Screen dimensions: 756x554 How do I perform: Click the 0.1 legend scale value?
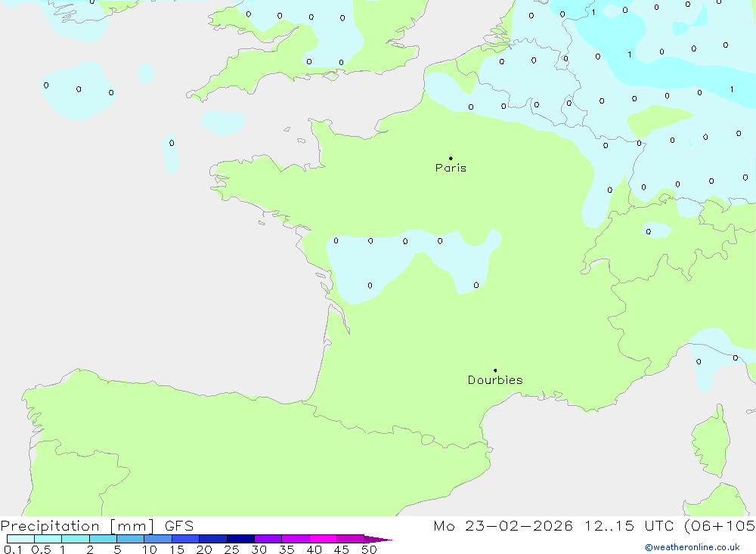point(13,549)
